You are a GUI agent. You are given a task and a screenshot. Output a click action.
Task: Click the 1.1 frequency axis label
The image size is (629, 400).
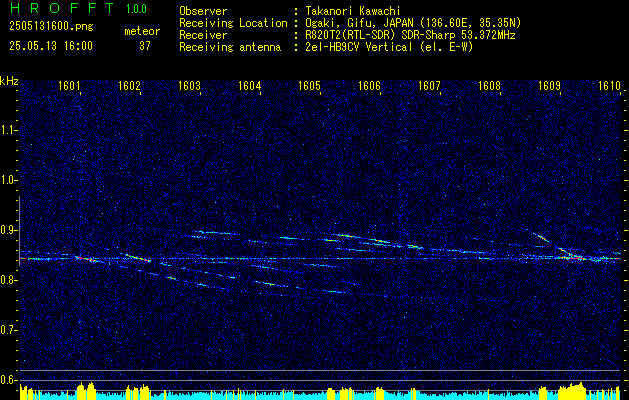coord(8,130)
